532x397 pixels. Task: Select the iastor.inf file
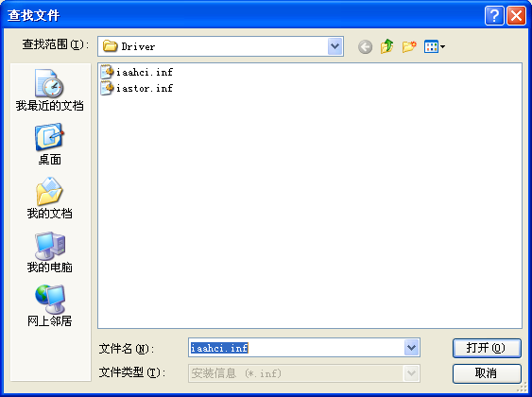(137, 88)
